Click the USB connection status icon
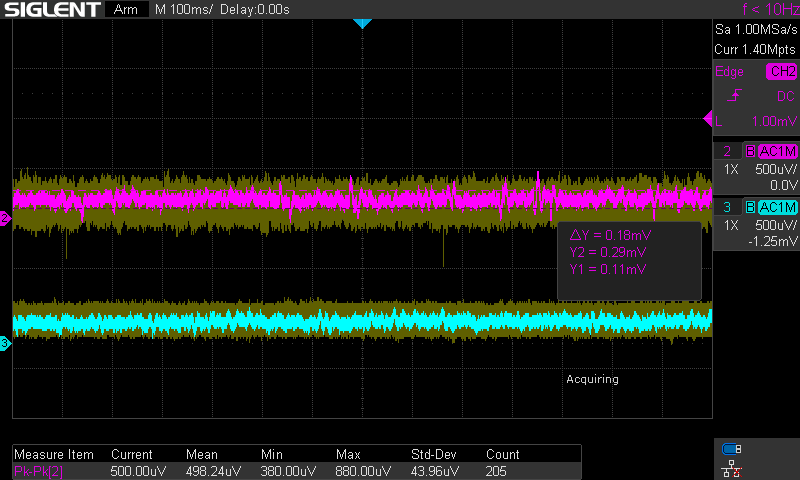Screen dimensions: 800x480 (x=731, y=449)
